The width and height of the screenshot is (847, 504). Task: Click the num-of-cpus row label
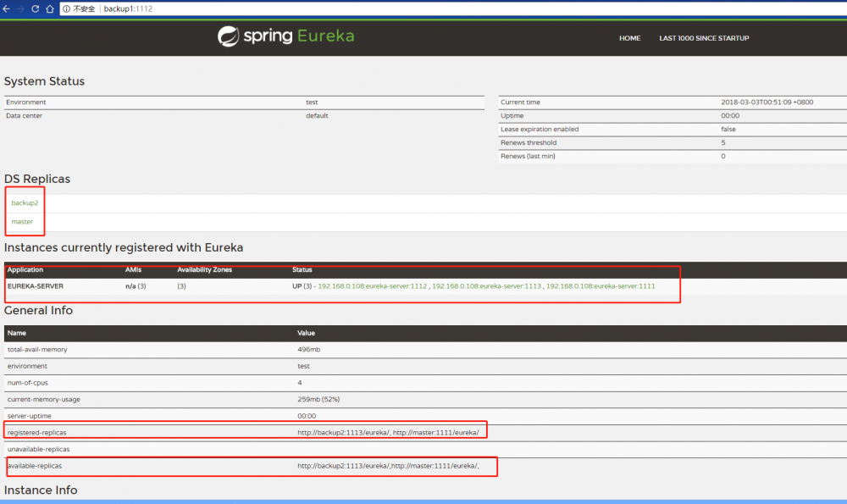(28, 383)
